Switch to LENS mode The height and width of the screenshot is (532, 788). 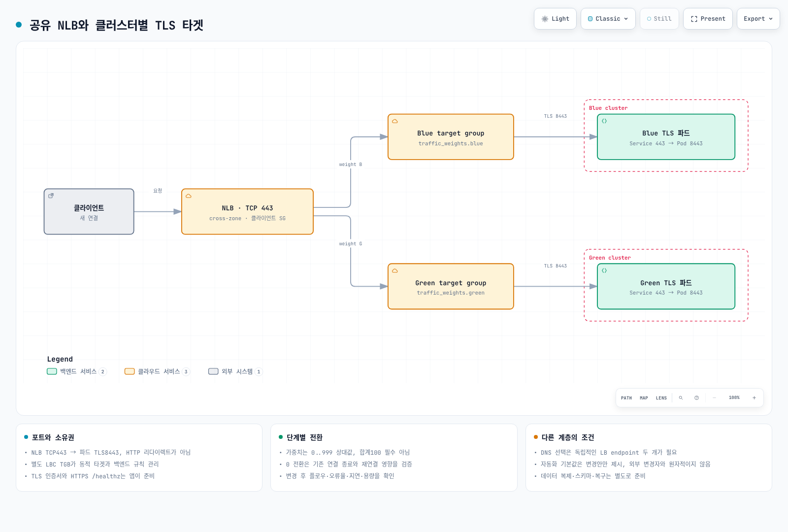661,398
